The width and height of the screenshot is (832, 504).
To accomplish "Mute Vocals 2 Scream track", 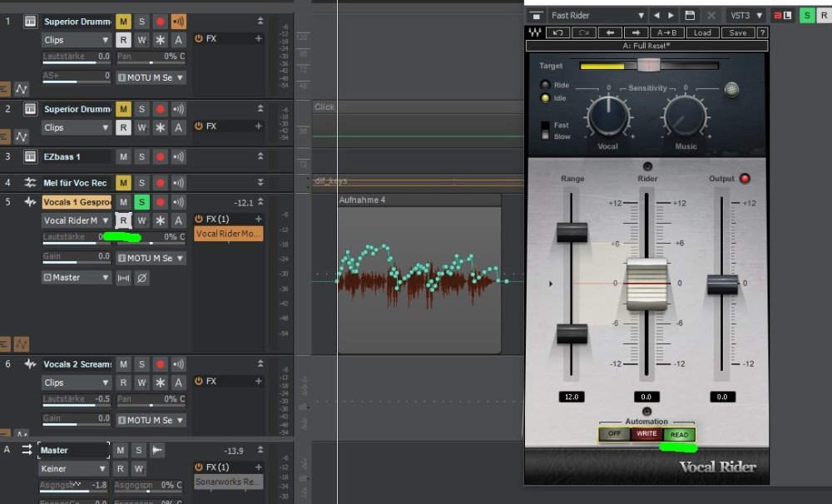I will [x=123, y=364].
